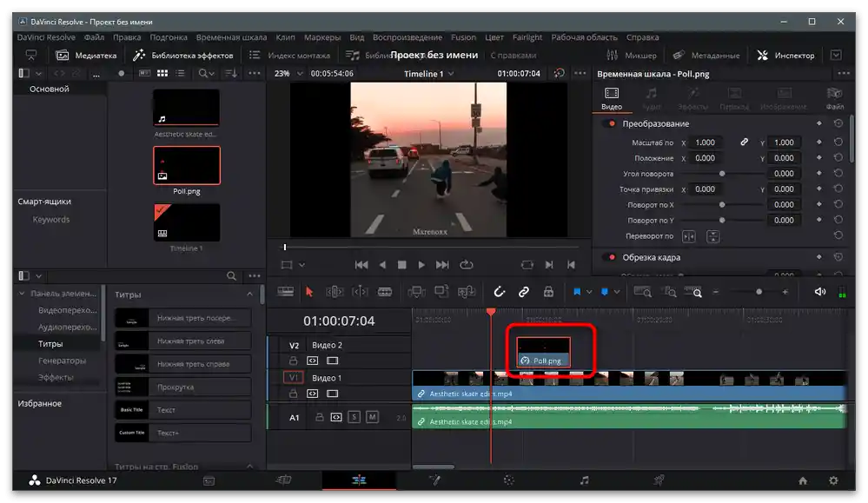This screenshot has width=868, height=503.
Task: Select the Титры category in effects
Action: pyautogui.click(x=50, y=344)
